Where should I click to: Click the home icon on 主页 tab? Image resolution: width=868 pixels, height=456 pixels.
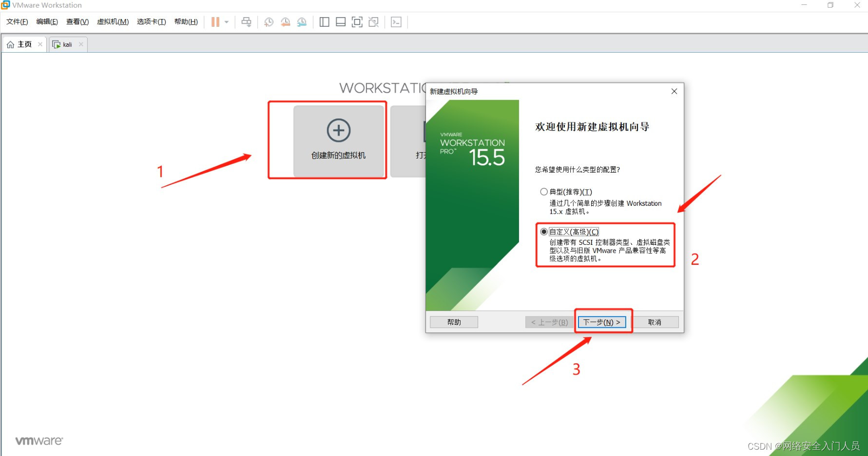pos(10,44)
